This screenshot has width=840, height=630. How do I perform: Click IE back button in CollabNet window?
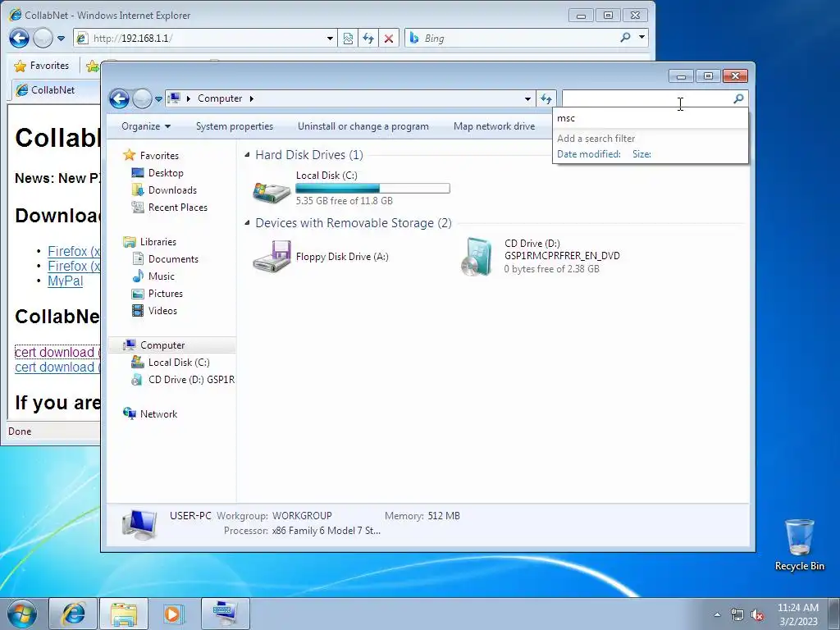pos(20,38)
